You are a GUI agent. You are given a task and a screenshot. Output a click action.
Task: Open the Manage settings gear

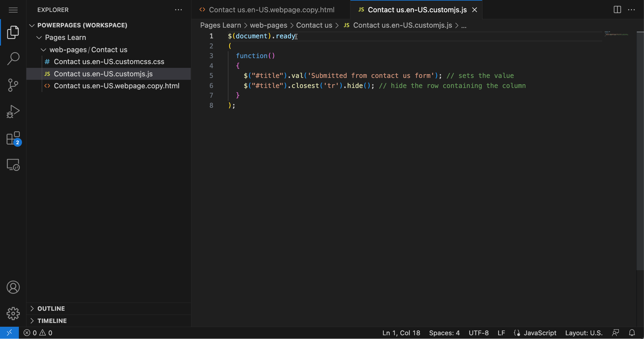click(13, 313)
